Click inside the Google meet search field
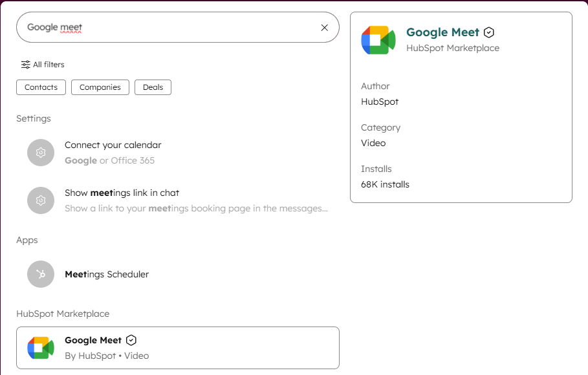 click(x=168, y=27)
